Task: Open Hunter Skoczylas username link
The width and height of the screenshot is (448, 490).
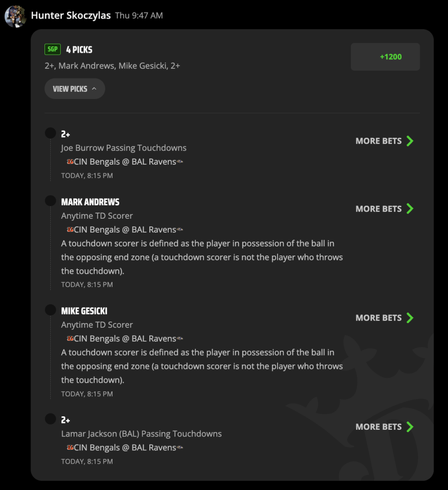Action: pos(71,15)
